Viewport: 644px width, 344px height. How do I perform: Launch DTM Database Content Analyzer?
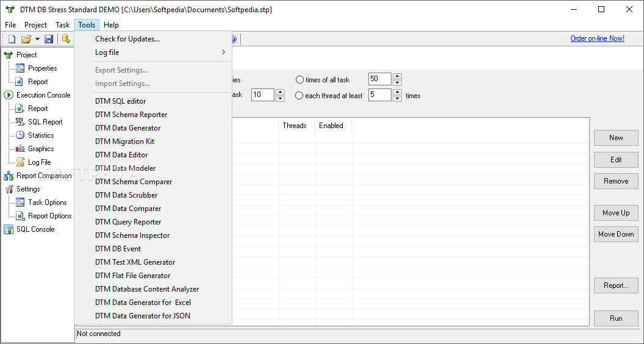tap(153, 289)
